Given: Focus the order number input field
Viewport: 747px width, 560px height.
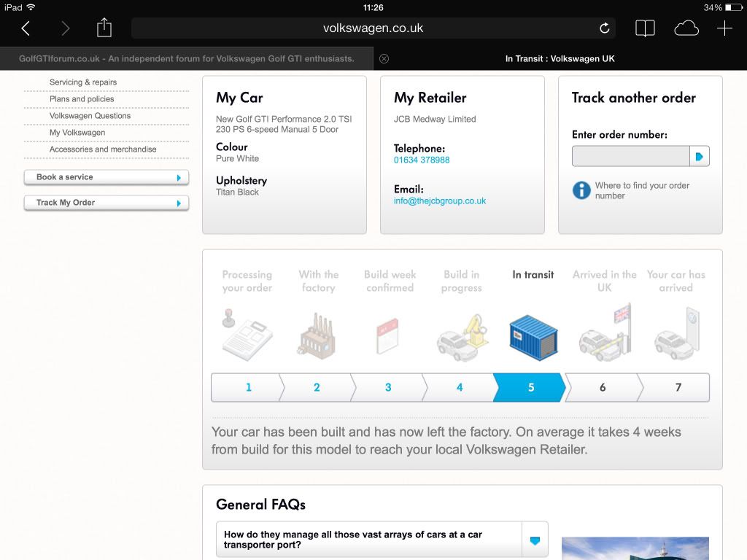Looking at the screenshot, I should 631,156.
